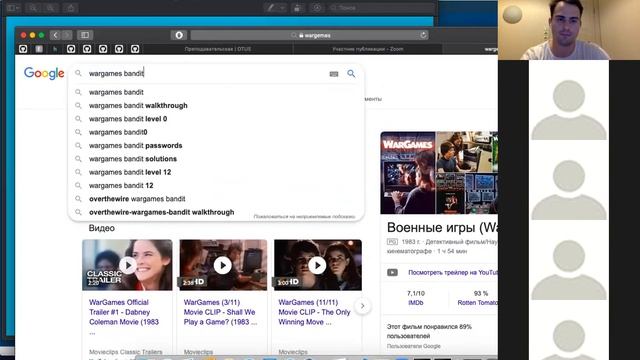Expand the pen tool dropdown arrow in Preview

click(282, 7)
